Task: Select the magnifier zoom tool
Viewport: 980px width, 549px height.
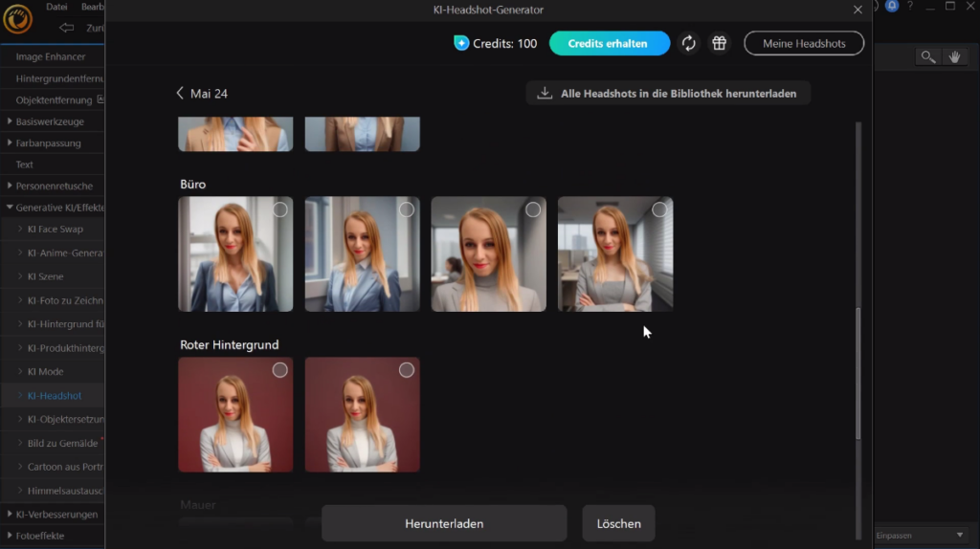Action: click(928, 56)
